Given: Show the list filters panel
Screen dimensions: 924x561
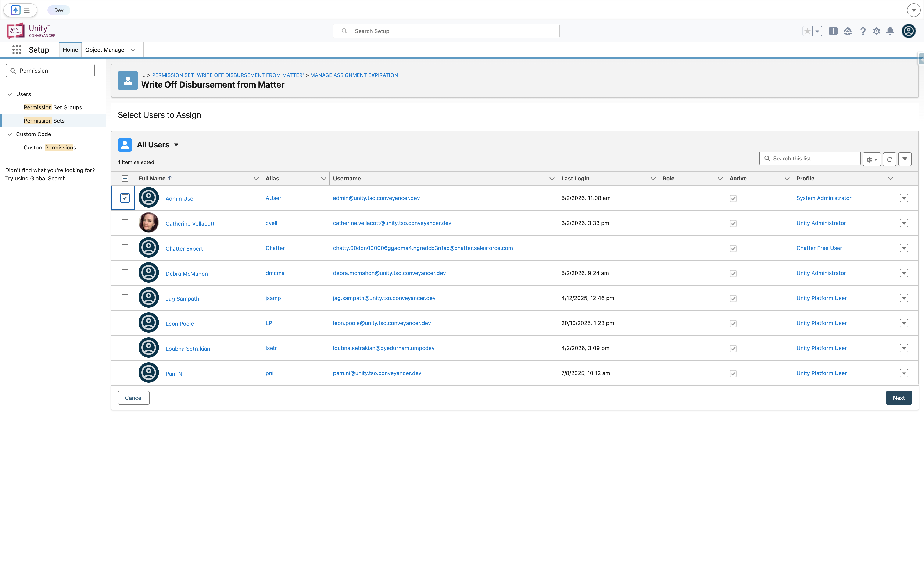Looking at the screenshot, I should coord(905,159).
